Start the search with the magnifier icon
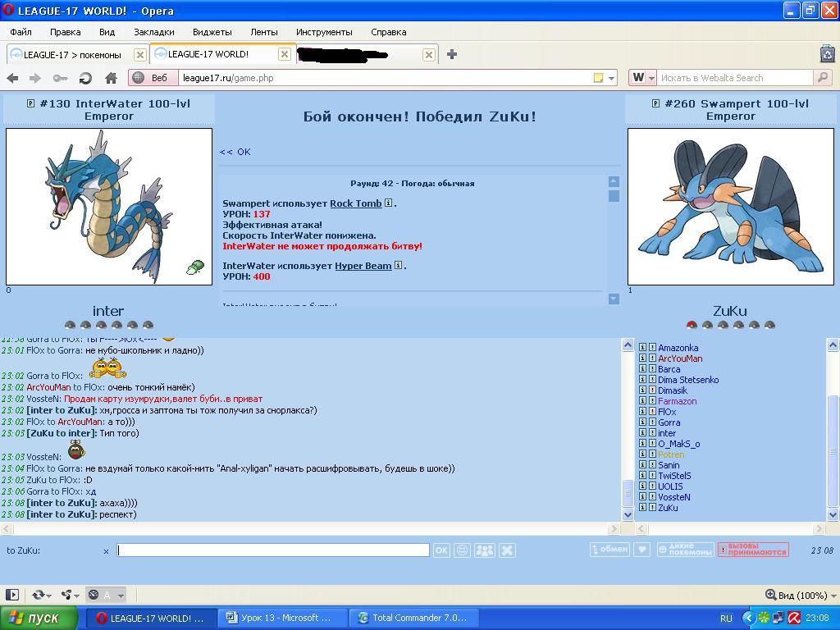The width and height of the screenshot is (840, 630). (x=822, y=78)
